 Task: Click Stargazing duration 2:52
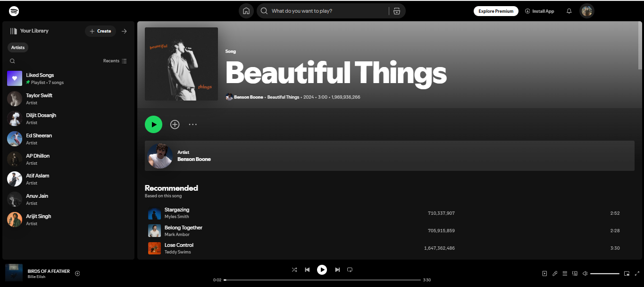(x=615, y=213)
